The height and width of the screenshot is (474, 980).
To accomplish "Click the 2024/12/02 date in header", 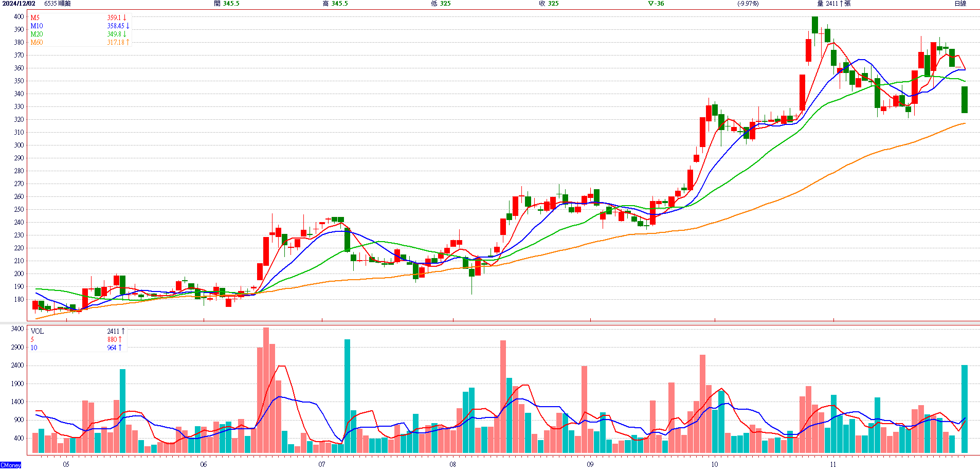I will point(19,4).
